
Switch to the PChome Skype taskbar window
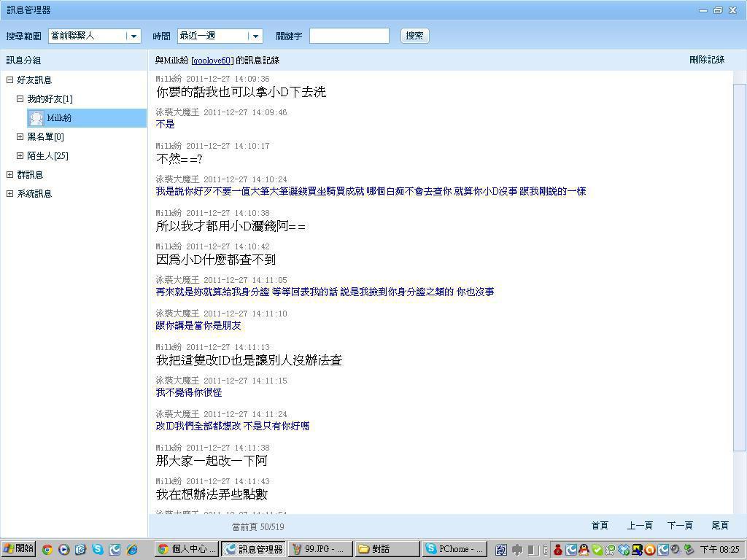click(454, 549)
